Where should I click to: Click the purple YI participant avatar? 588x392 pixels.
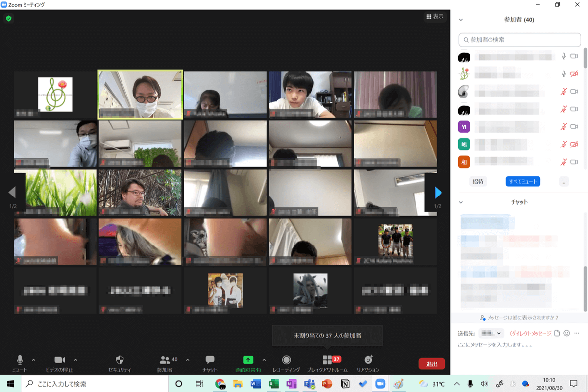coord(464,127)
